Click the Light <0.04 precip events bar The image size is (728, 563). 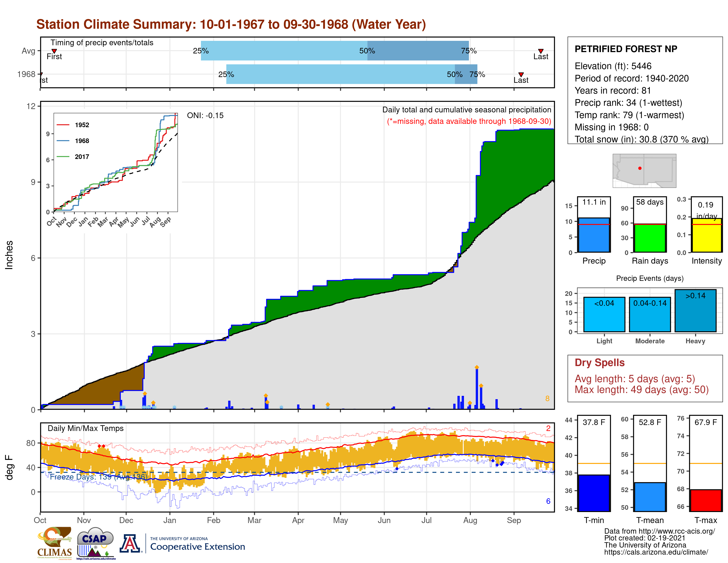(x=604, y=315)
